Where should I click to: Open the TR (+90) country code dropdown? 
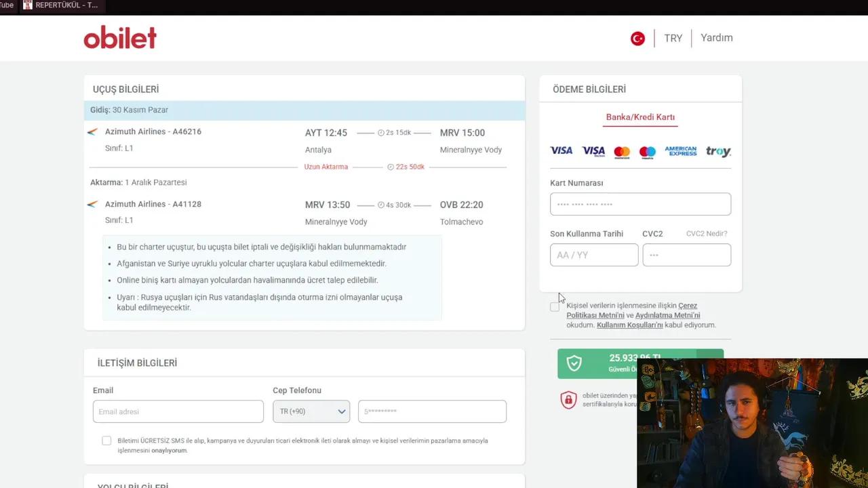click(x=311, y=411)
